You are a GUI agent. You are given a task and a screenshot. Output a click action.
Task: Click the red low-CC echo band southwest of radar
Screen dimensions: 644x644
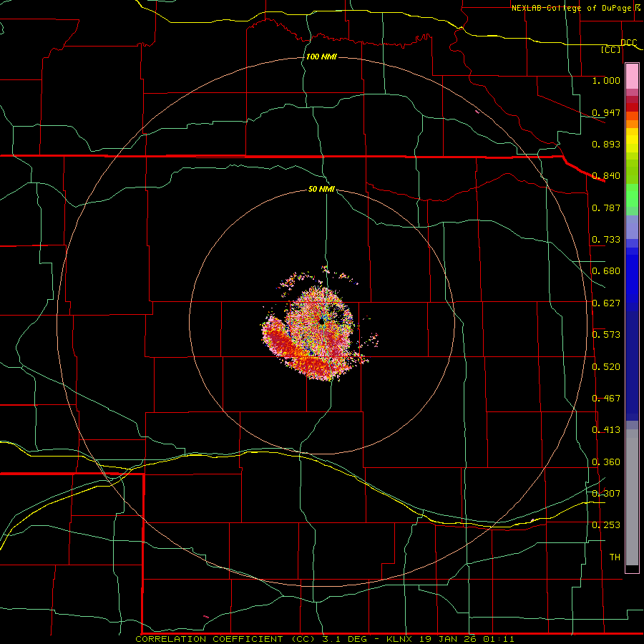click(x=285, y=343)
